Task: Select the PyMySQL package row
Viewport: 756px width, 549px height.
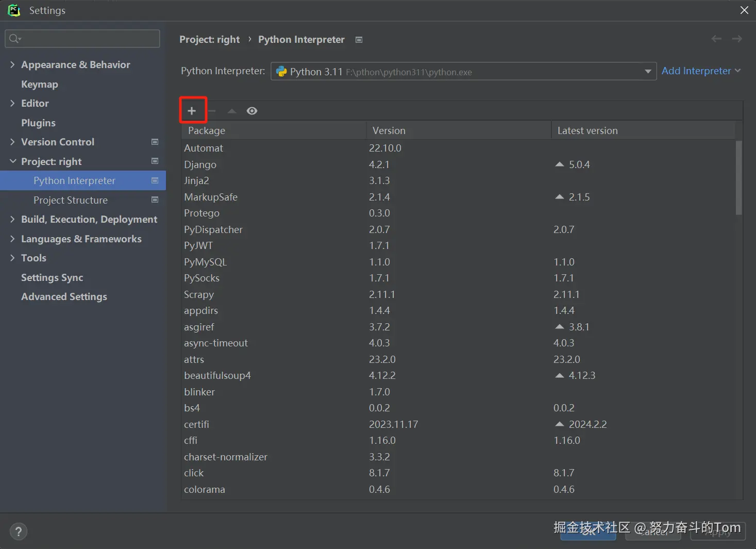Action: tap(459, 262)
